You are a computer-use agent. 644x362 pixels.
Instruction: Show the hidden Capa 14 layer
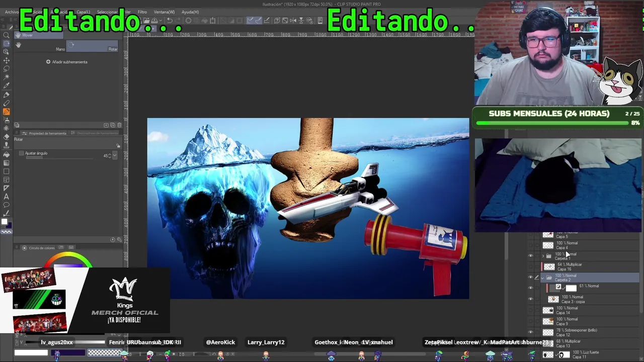(530, 310)
